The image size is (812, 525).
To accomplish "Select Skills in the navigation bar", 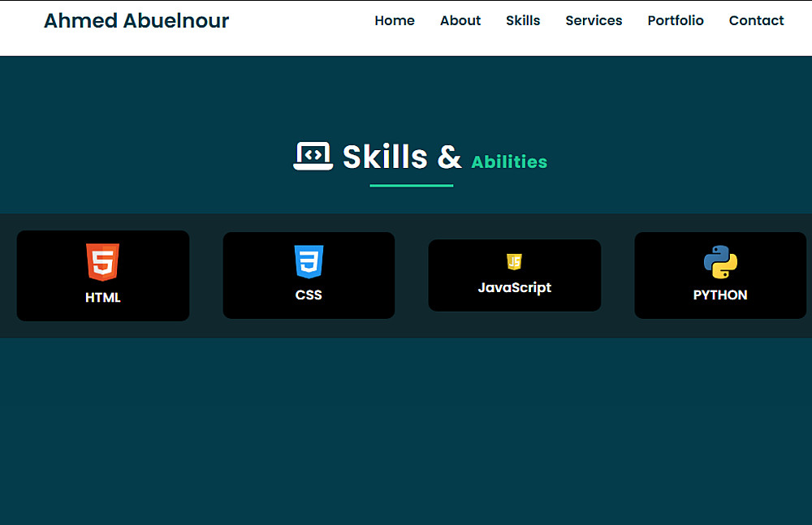I will (523, 21).
